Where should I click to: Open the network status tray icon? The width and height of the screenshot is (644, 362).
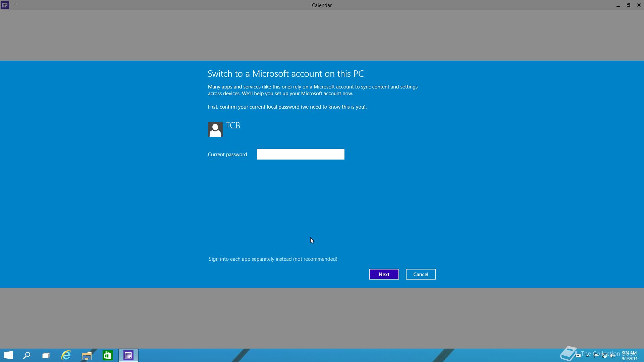point(604,356)
